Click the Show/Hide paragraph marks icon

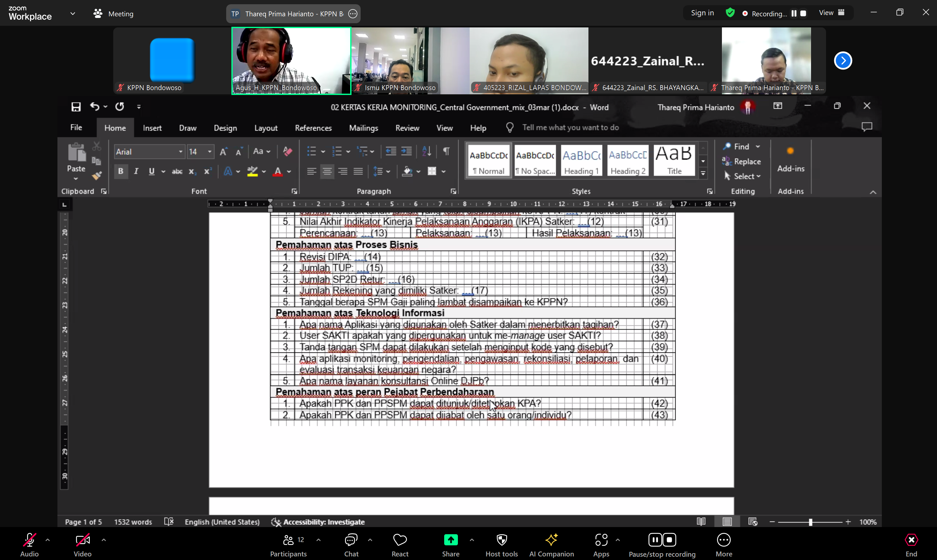tap(446, 152)
